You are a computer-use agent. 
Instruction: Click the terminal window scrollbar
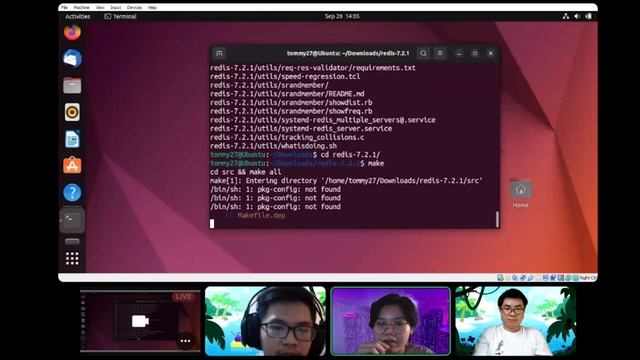[x=497, y=219]
